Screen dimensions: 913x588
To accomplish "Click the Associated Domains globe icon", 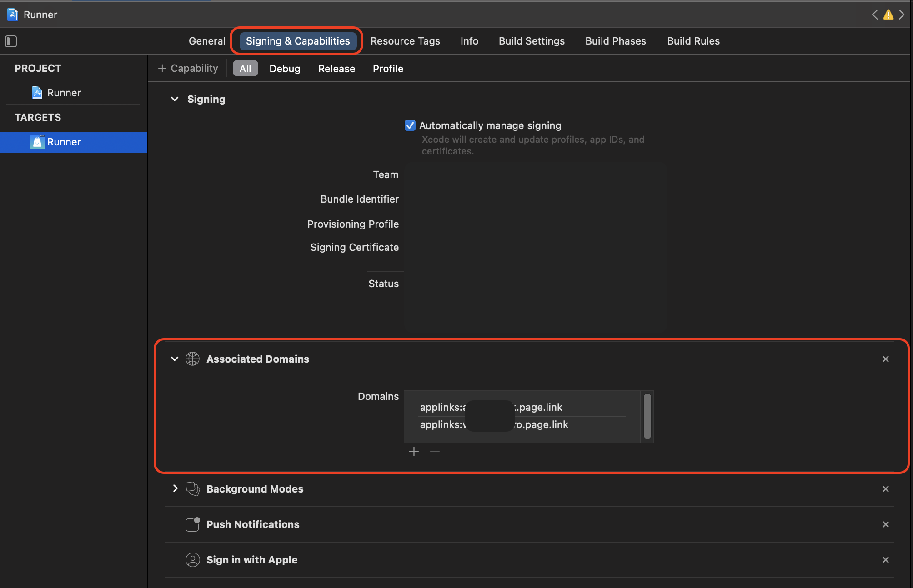I will pos(192,359).
